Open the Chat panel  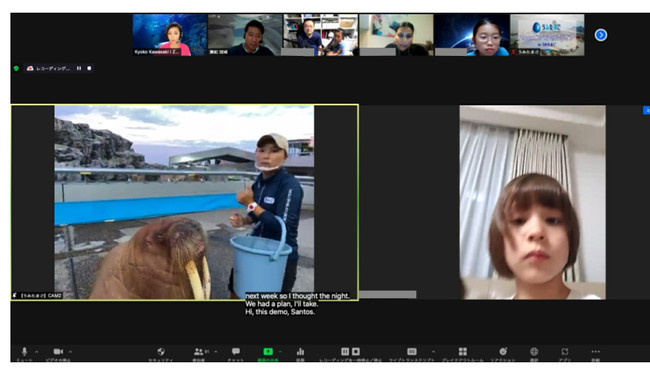tap(236, 352)
